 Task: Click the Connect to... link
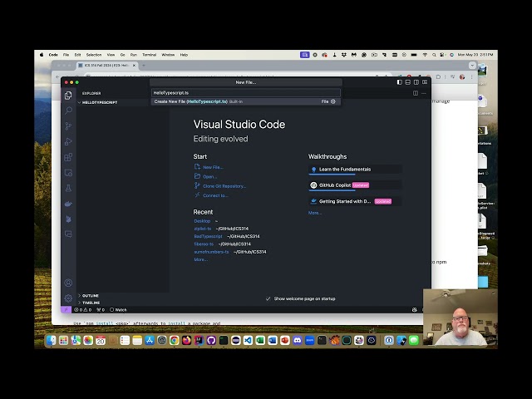(x=215, y=195)
